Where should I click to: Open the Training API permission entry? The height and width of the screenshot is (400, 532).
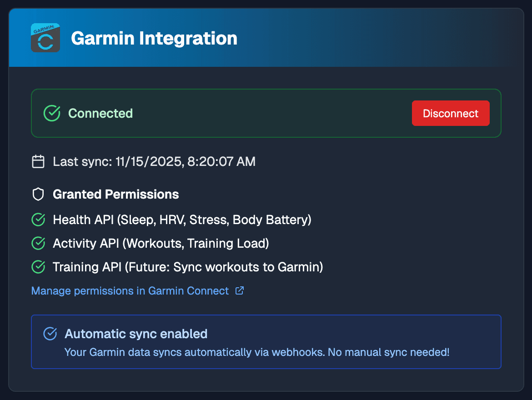(x=188, y=267)
